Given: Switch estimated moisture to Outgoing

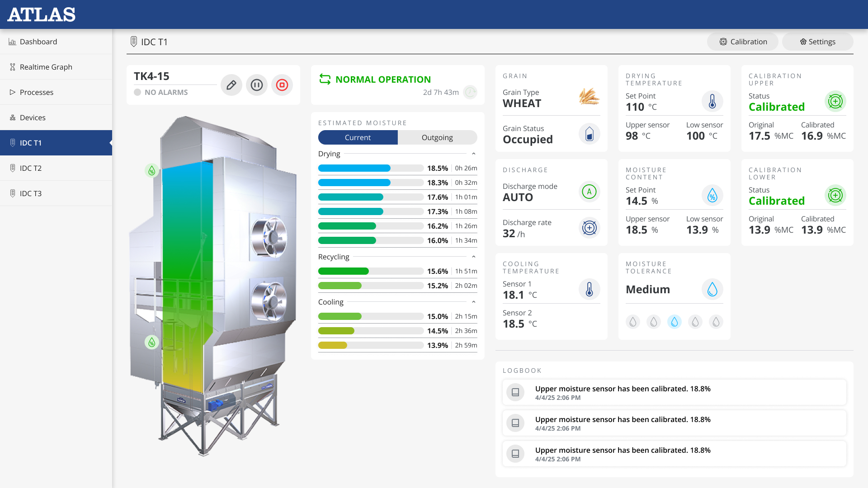Looking at the screenshot, I should [x=437, y=137].
